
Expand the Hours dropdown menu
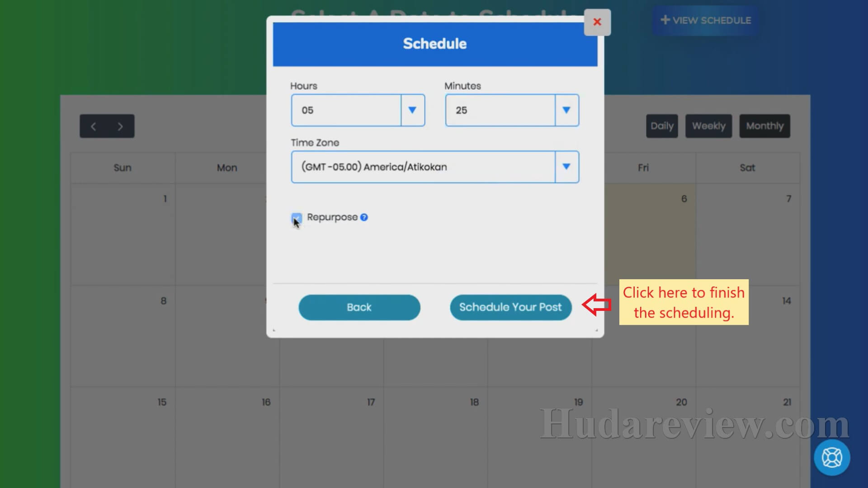click(x=413, y=110)
